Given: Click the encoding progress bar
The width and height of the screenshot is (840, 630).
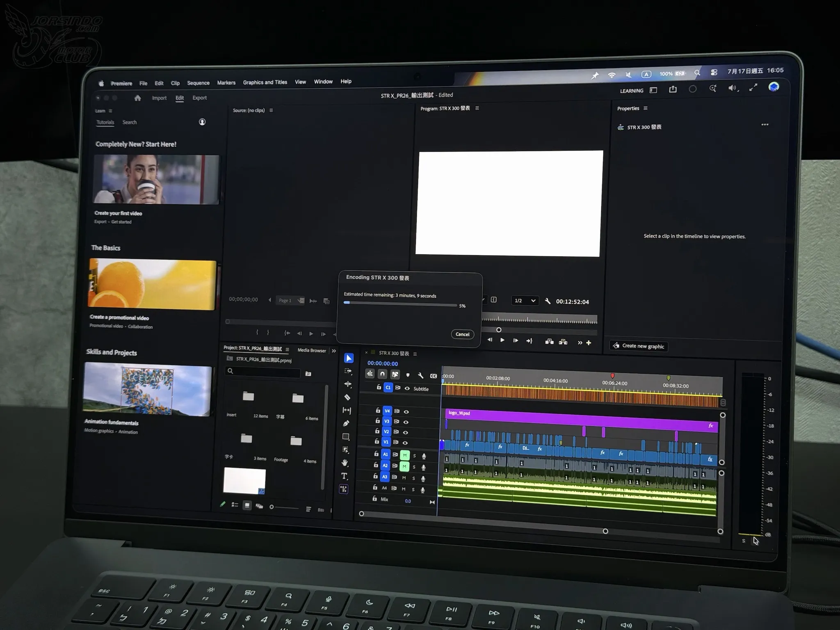Looking at the screenshot, I should tap(400, 304).
